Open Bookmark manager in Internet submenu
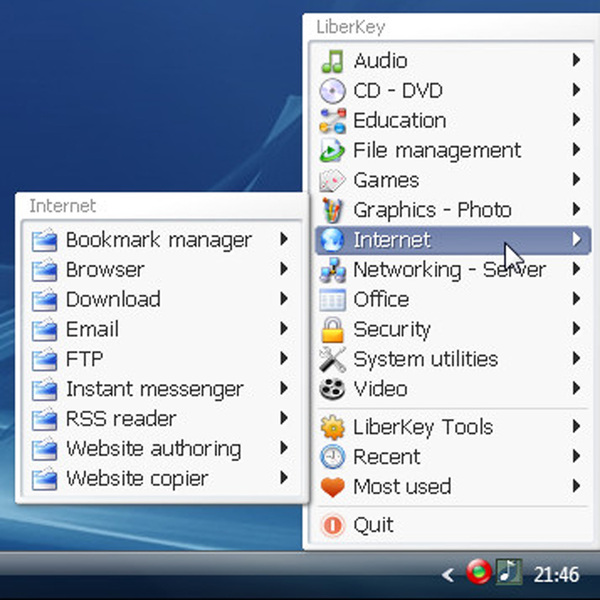600x600 pixels. (162, 240)
